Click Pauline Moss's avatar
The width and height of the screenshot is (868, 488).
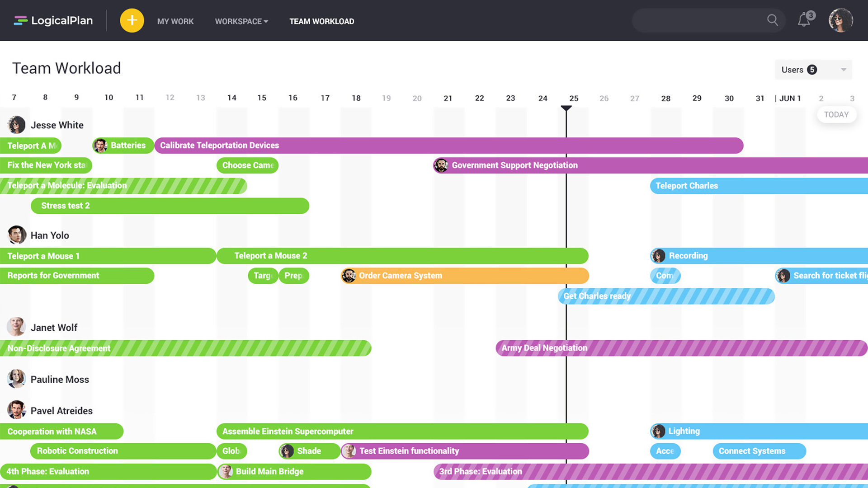pos(16,379)
